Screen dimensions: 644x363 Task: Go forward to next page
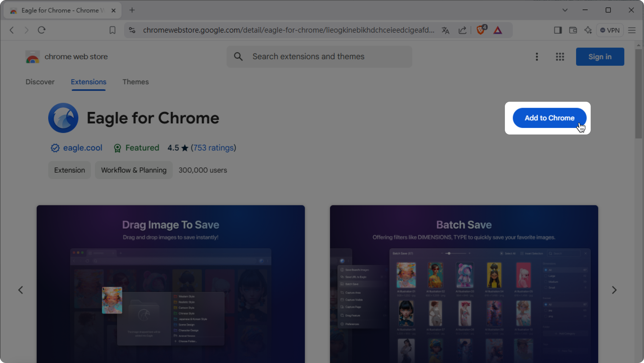(26, 30)
